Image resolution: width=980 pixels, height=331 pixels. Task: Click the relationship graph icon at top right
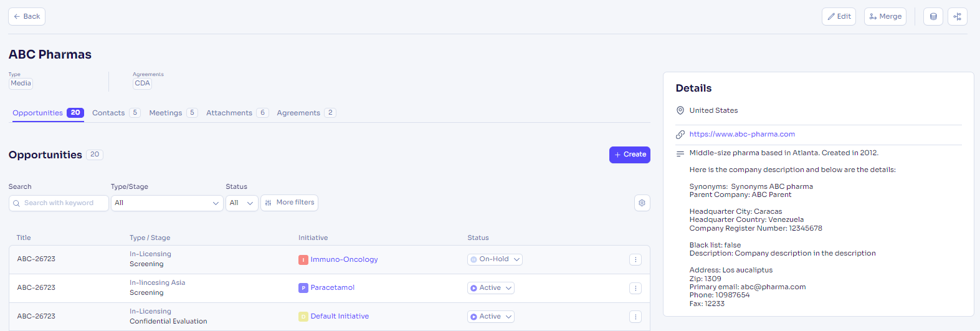pos(957,17)
